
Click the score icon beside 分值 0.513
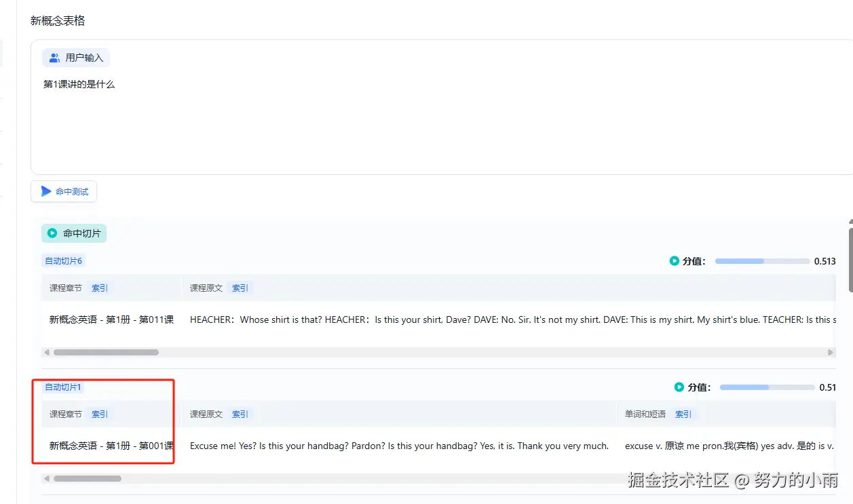click(674, 261)
